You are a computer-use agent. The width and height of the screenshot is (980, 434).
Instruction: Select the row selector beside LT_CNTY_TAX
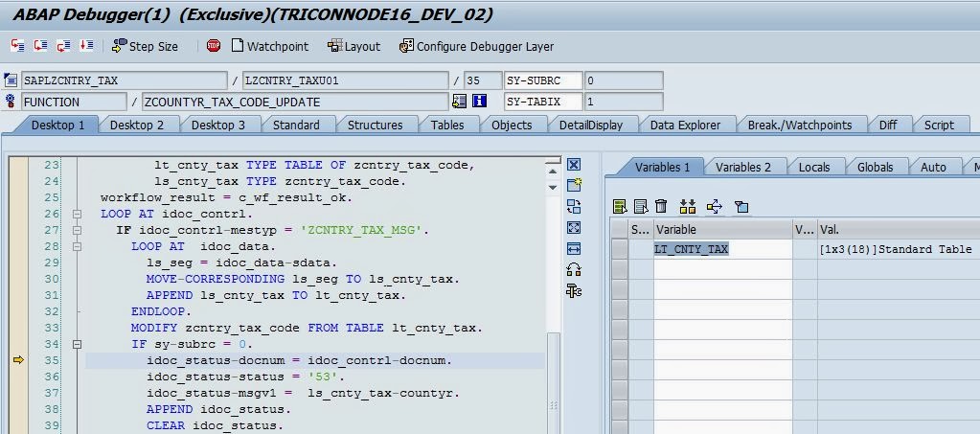click(x=620, y=249)
